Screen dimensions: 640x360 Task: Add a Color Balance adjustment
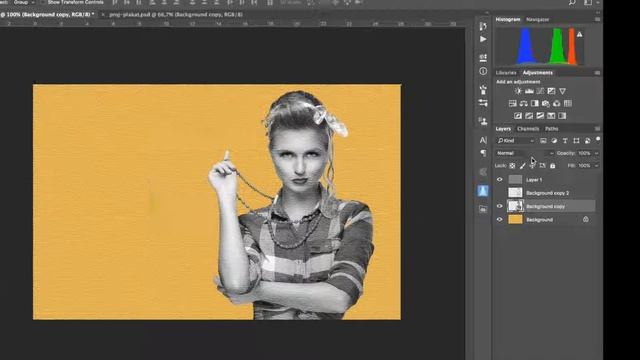[x=524, y=104]
